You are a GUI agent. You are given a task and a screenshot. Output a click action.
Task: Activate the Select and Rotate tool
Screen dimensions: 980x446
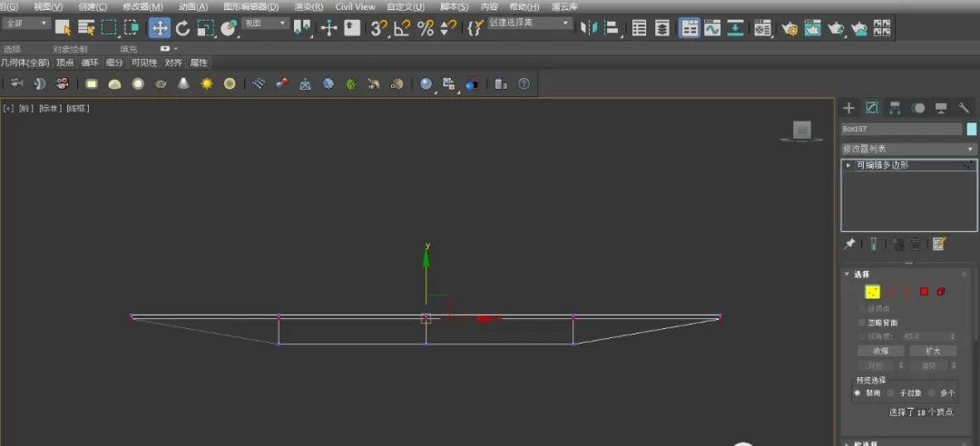point(182,27)
